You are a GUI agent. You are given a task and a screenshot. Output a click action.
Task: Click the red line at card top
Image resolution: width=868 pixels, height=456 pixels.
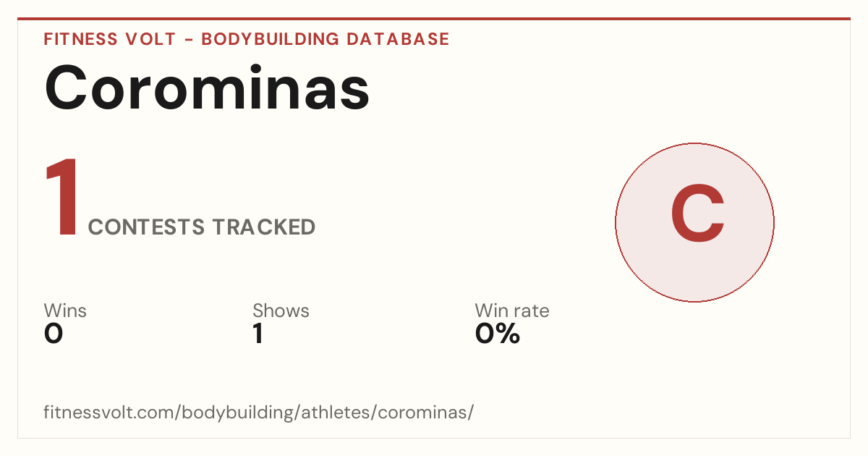(x=434, y=19)
